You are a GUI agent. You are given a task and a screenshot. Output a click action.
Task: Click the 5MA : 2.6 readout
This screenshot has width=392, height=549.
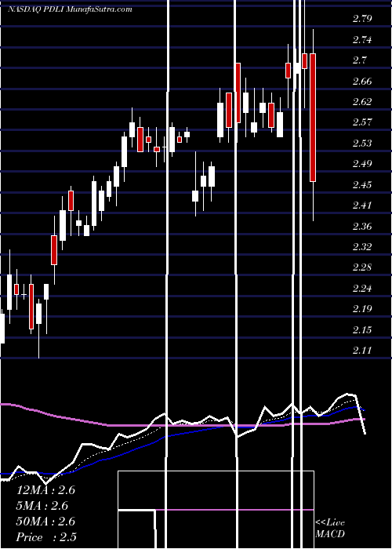coord(42,506)
